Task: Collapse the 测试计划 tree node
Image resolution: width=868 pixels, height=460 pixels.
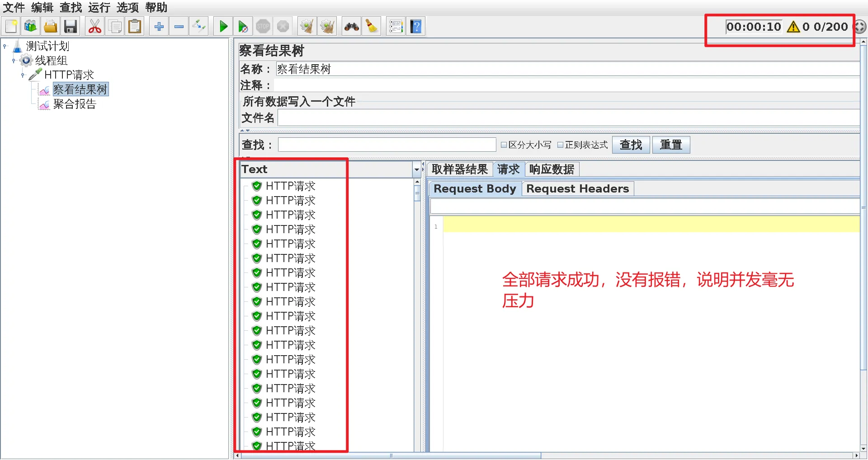Action: point(5,46)
